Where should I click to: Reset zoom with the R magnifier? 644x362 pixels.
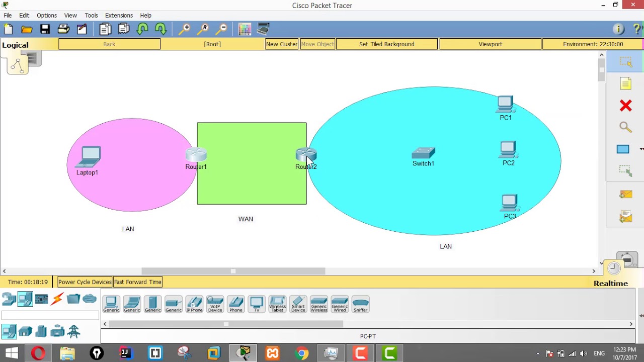coord(203,29)
